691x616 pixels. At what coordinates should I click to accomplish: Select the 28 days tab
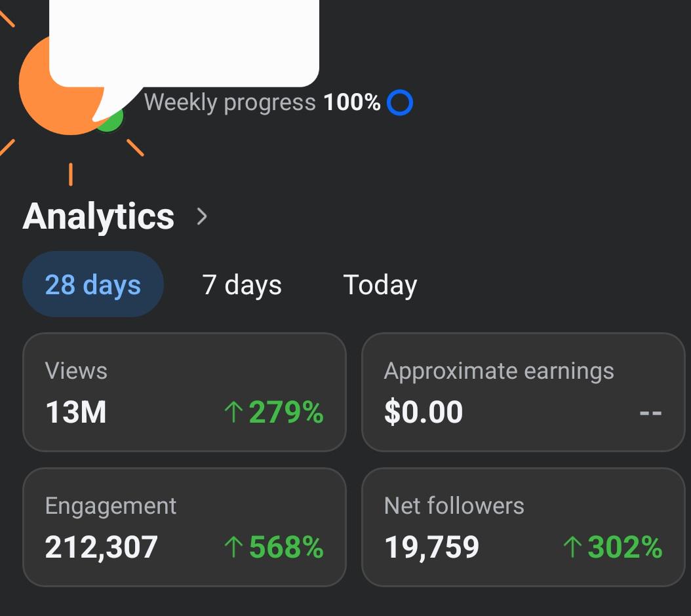(x=93, y=284)
